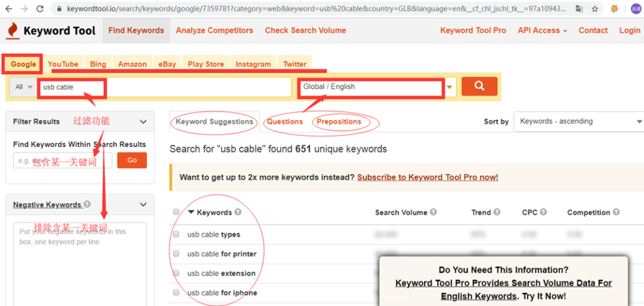This screenshot has width=644, height=306.
Task: Click the 'usb cable extension' keyword
Action: (221, 274)
